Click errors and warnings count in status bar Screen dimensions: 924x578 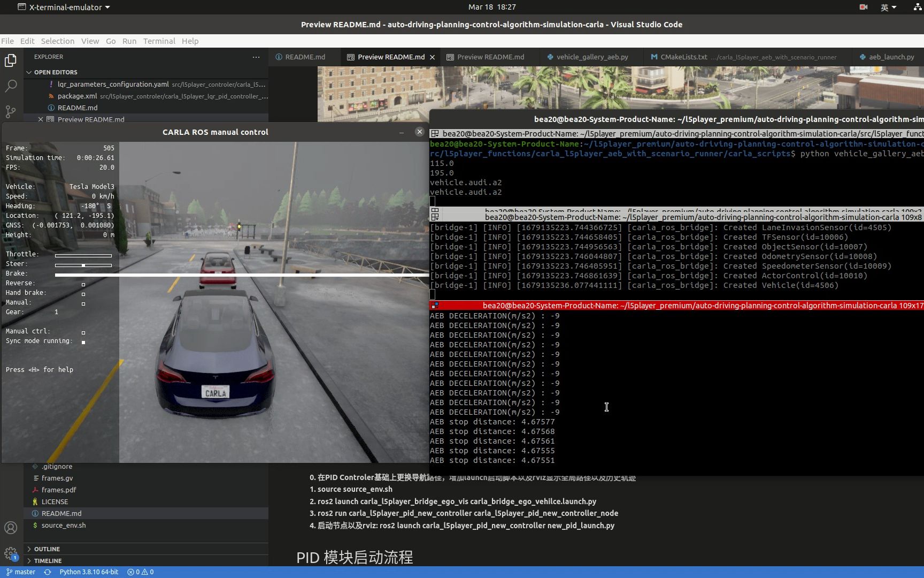coord(141,572)
